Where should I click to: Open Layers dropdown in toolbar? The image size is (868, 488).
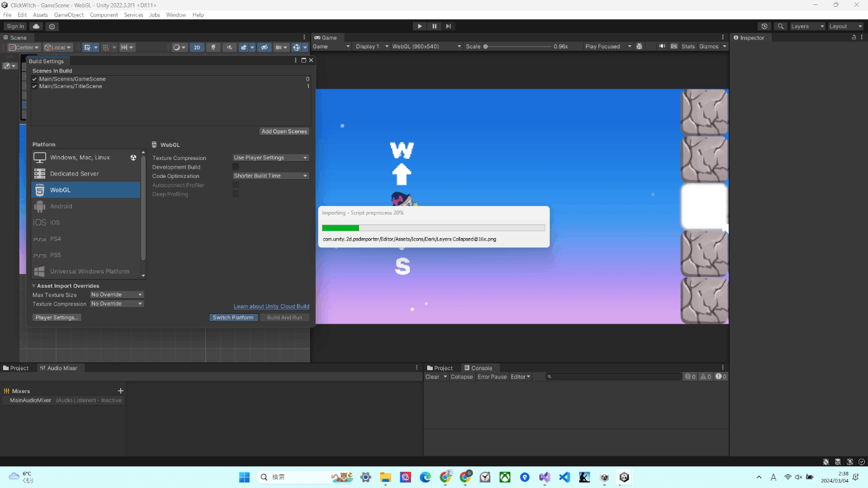pyautogui.click(x=807, y=26)
